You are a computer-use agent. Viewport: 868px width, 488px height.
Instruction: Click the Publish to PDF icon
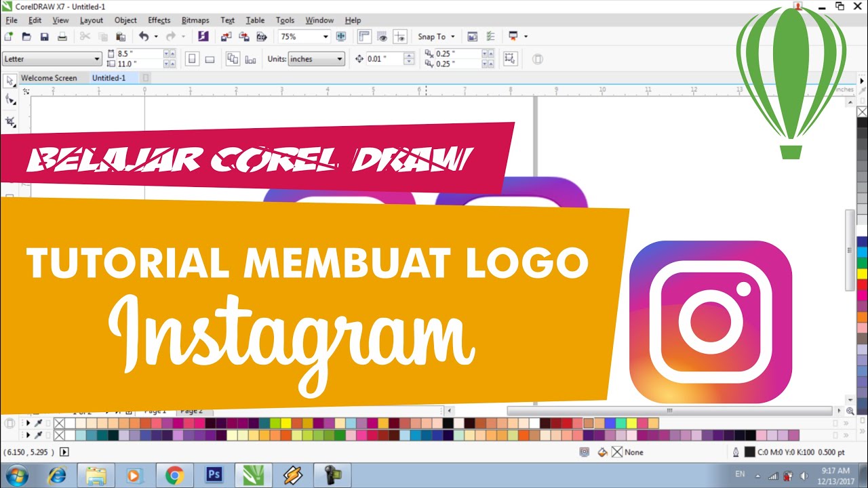(260, 37)
